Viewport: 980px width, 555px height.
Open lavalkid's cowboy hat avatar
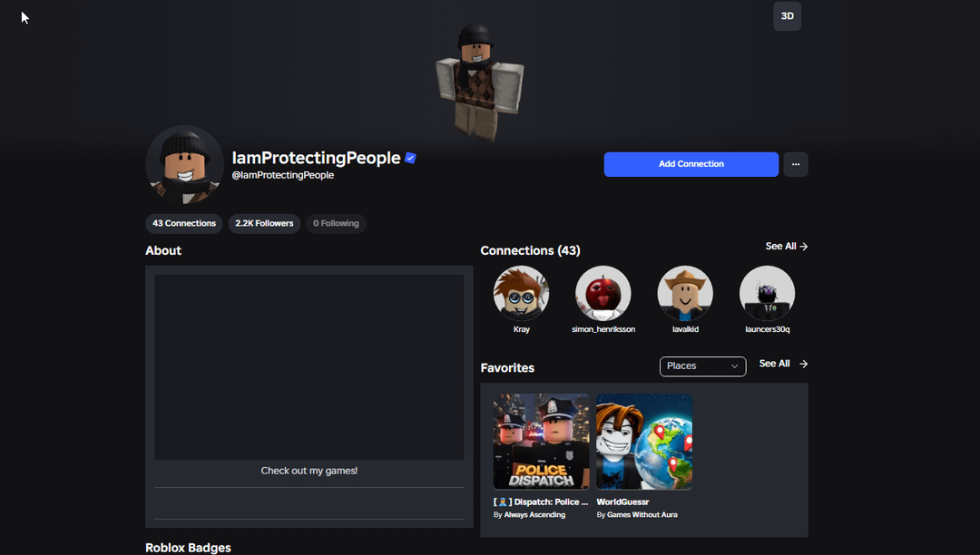pyautogui.click(x=684, y=293)
